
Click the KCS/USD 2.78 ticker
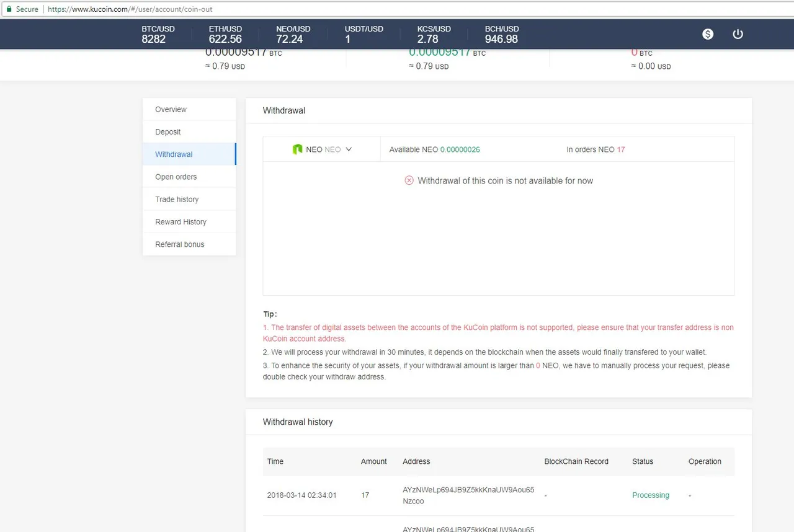(x=434, y=34)
